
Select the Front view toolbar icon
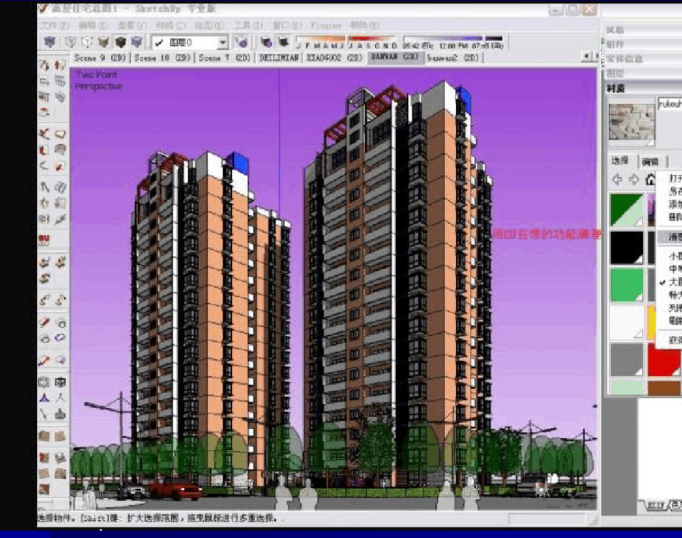click(x=87, y=43)
